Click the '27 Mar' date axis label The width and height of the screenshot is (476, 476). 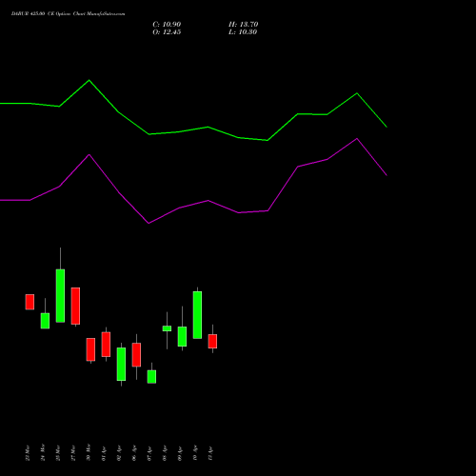[73, 452]
